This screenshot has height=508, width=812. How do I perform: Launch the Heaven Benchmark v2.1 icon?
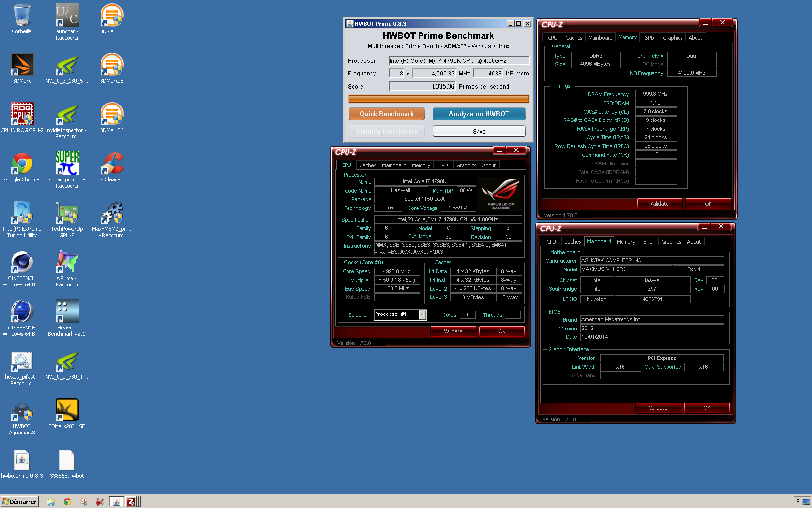(67, 312)
